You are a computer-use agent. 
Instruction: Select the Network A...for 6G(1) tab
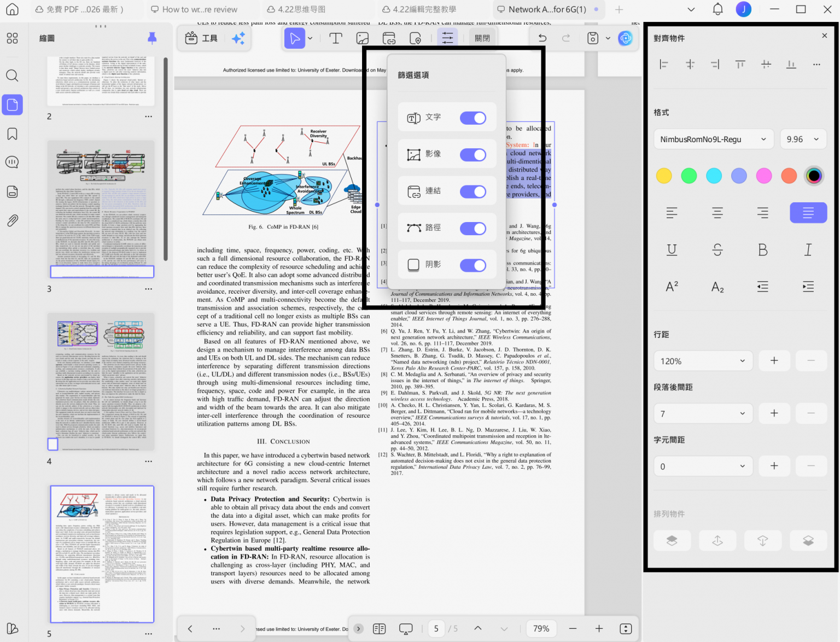(x=549, y=9)
